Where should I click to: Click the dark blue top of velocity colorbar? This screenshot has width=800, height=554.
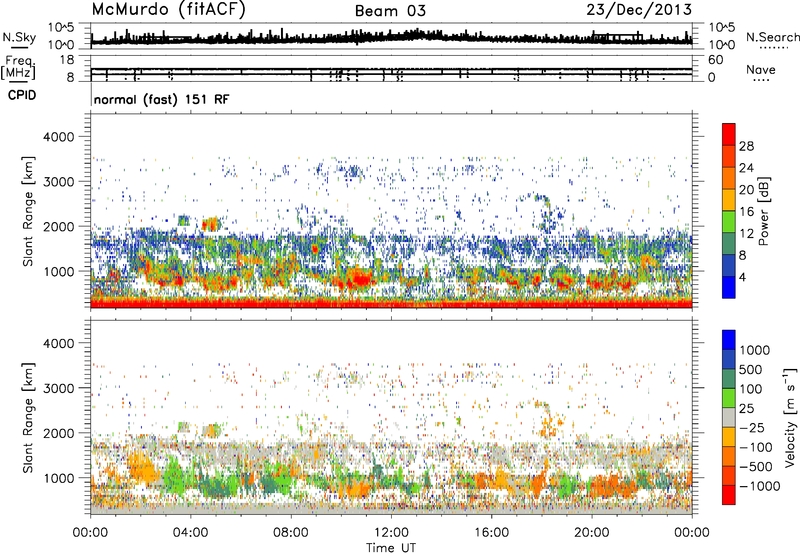coord(729,339)
